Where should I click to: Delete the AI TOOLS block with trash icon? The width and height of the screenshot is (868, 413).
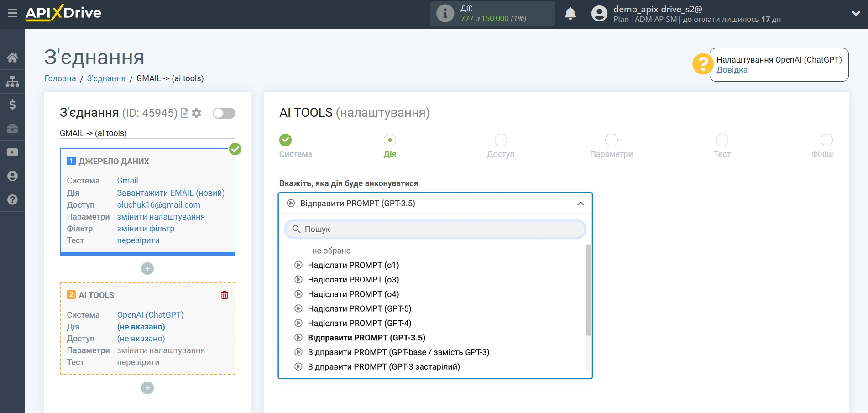pyautogui.click(x=225, y=295)
